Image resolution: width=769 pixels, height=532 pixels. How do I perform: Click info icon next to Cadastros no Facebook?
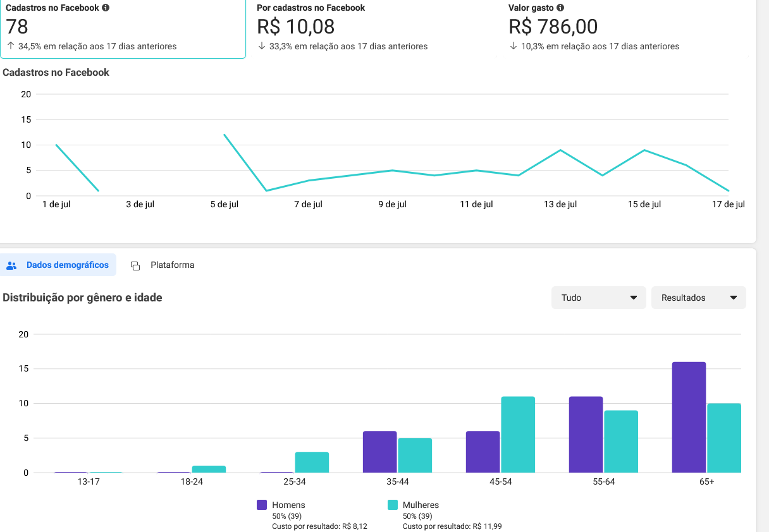106,8
